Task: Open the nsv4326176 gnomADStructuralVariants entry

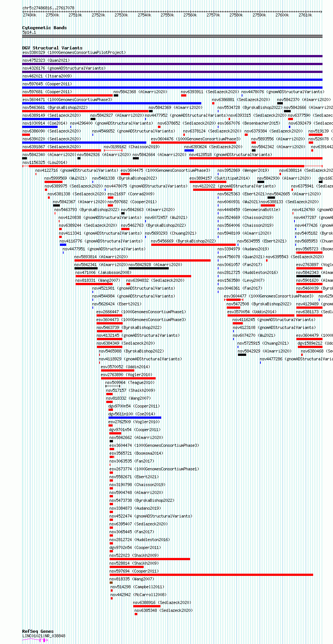Action: [x=64, y=68]
